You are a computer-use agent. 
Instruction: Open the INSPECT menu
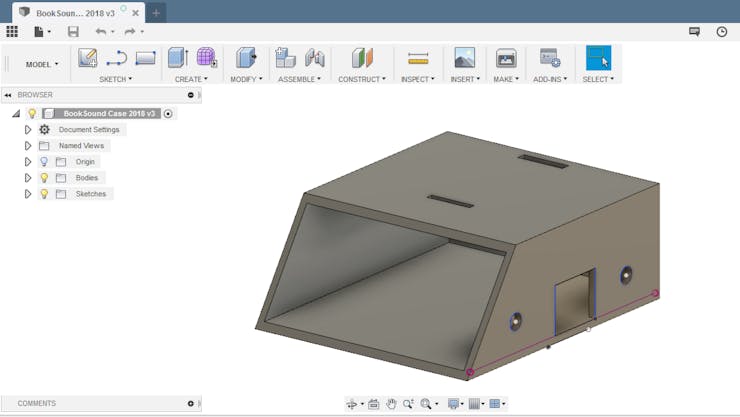tap(418, 79)
